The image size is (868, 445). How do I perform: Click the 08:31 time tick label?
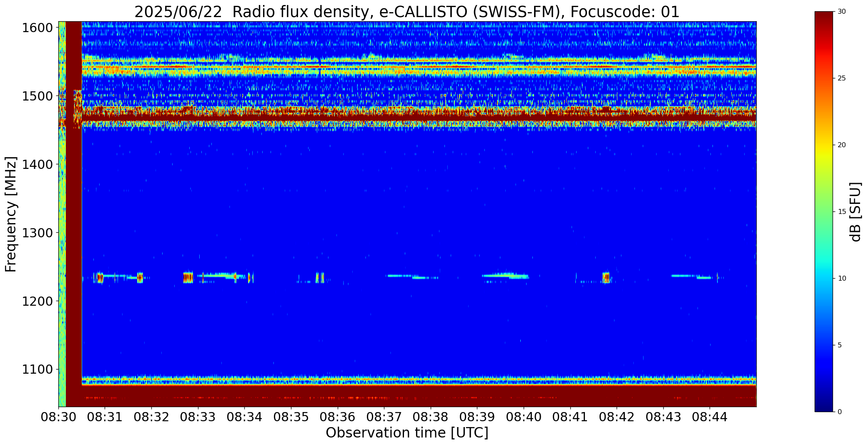[105, 417]
